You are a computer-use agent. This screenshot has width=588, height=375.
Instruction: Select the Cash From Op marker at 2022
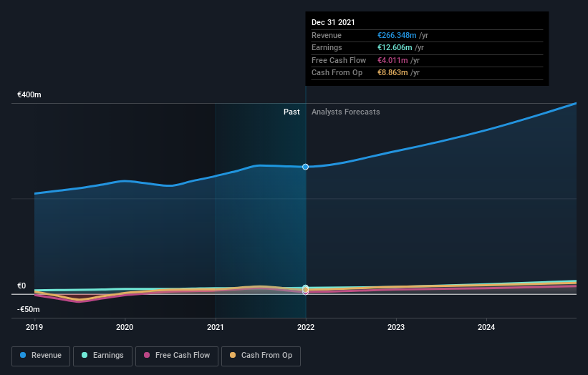point(306,290)
